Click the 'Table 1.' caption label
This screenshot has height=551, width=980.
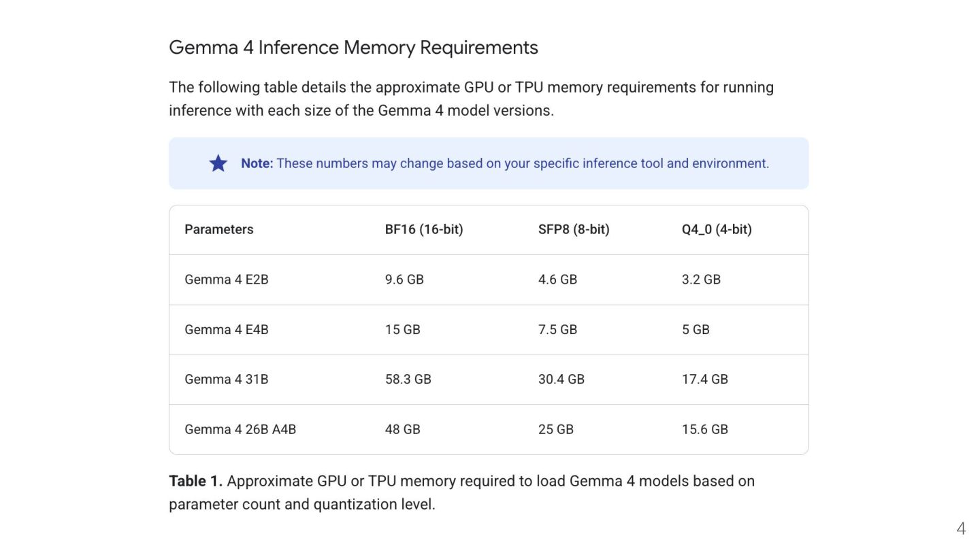click(x=196, y=481)
